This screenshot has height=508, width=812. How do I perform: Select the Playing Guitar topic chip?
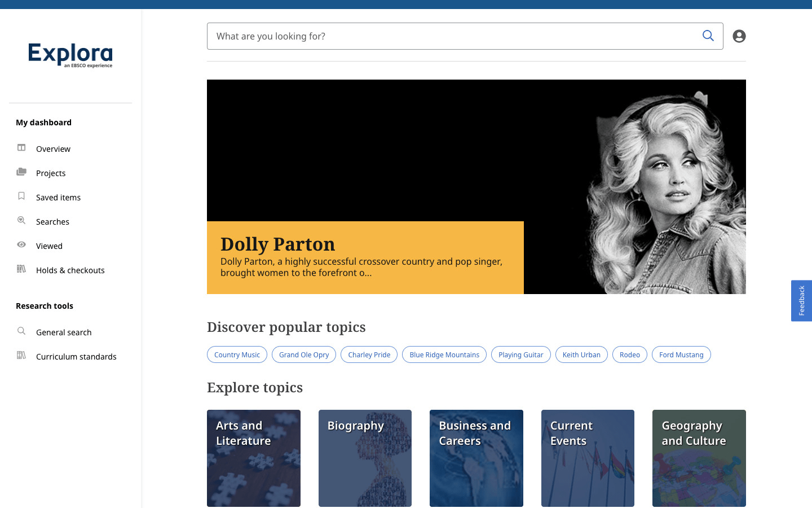click(x=521, y=354)
